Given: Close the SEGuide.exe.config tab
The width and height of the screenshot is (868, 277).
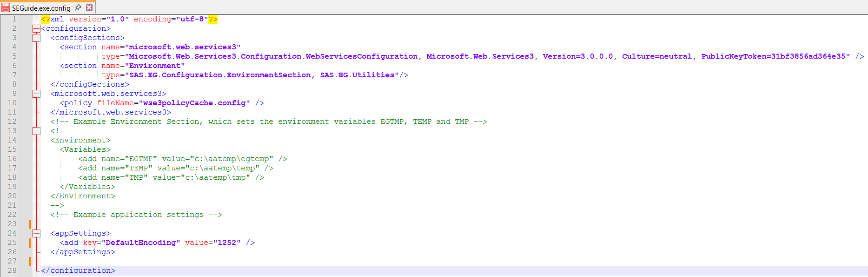Looking at the screenshot, I should [x=89, y=7].
